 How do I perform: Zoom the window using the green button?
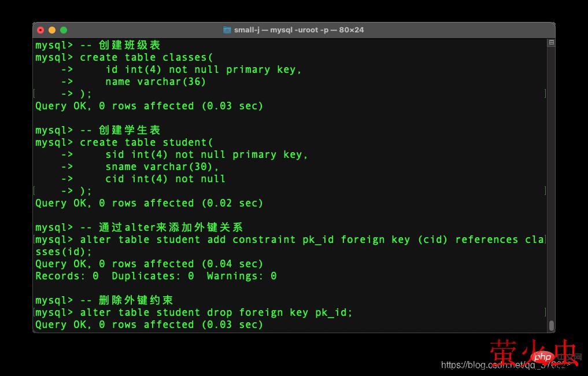[x=64, y=30]
